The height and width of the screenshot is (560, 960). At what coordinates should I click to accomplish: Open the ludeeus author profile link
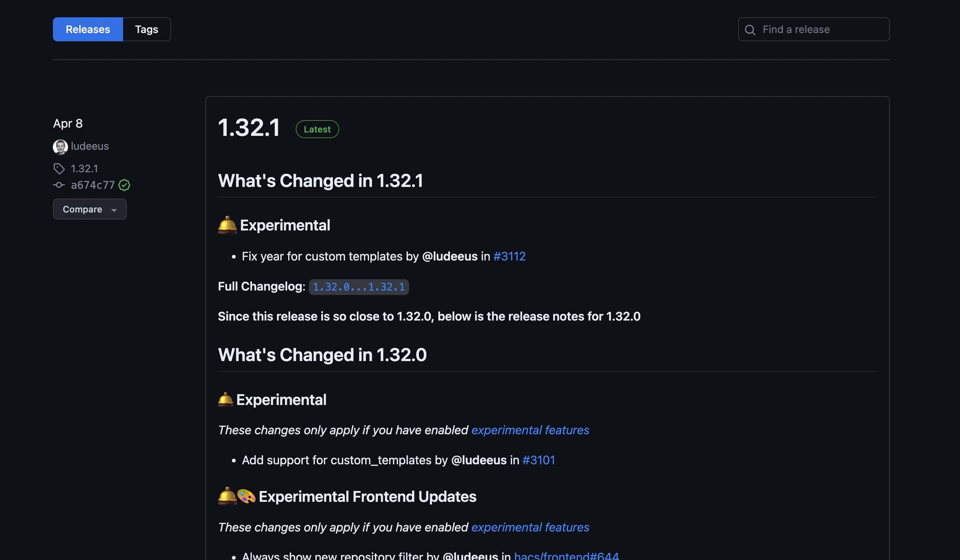pos(90,146)
